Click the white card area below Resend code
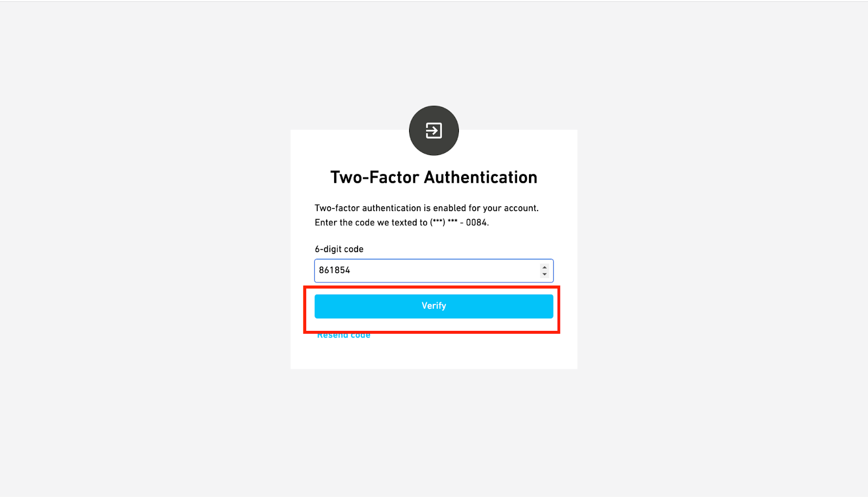 tap(433, 355)
